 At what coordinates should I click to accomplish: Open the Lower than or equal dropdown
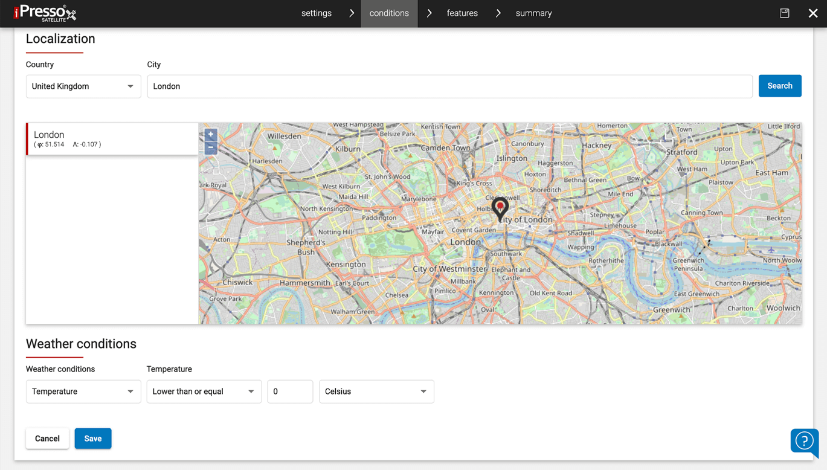[x=204, y=392]
